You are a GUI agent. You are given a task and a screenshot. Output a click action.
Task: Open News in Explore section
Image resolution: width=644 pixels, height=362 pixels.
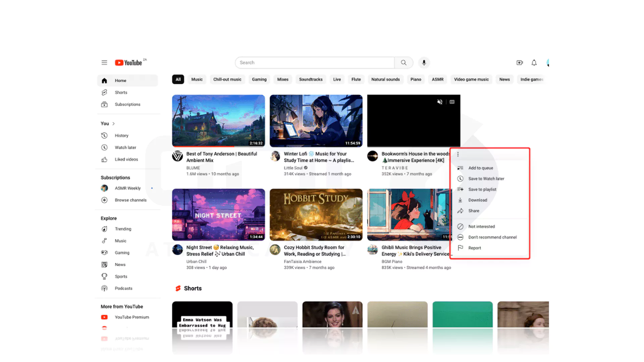tap(127, 265)
